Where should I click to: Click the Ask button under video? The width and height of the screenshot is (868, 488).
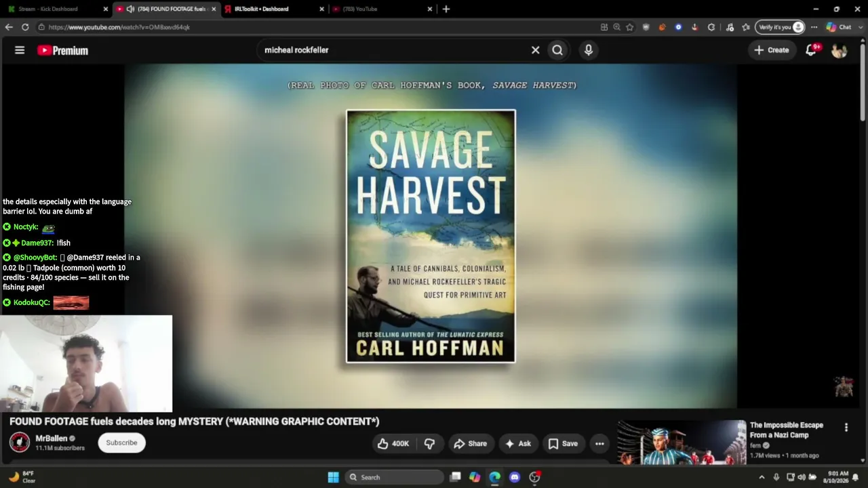click(518, 444)
